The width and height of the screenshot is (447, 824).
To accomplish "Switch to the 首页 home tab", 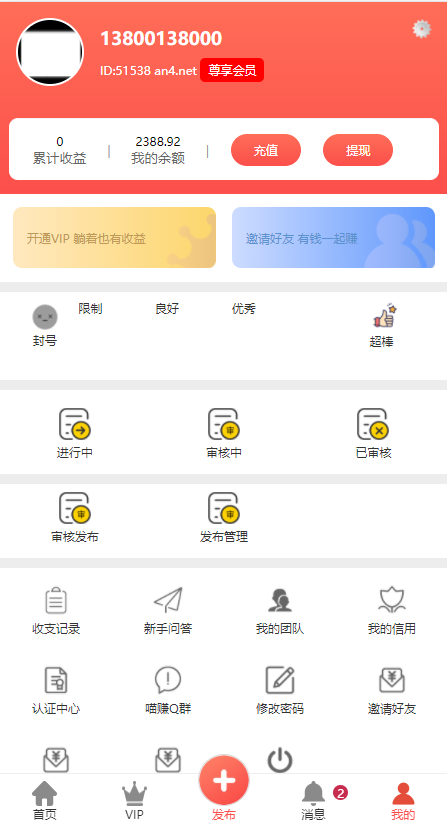I will point(45,800).
